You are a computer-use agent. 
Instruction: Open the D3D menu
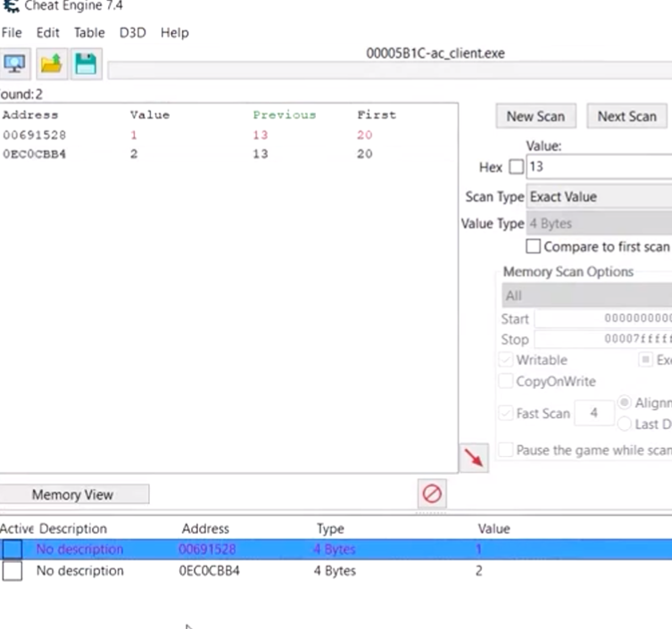pos(132,32)
